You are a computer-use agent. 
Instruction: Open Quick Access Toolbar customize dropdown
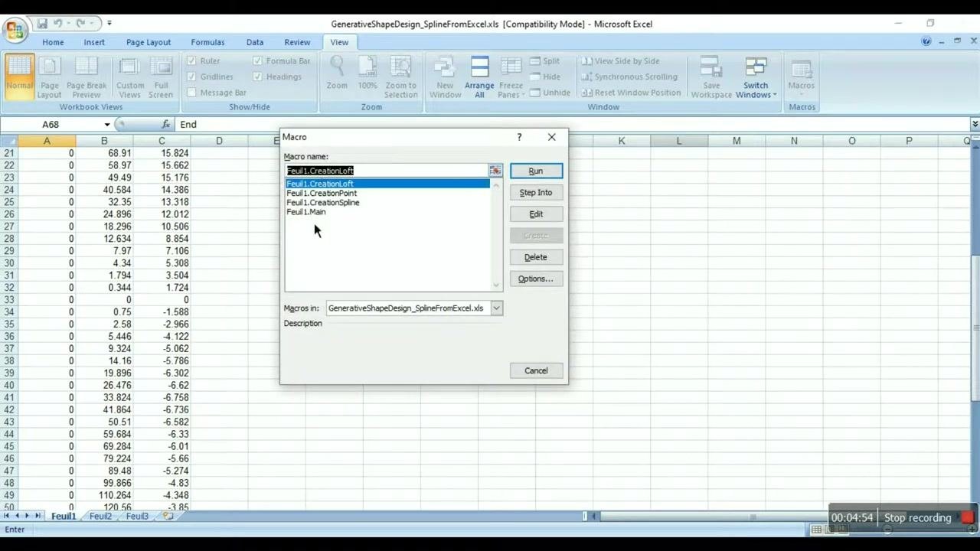[109, 24]
